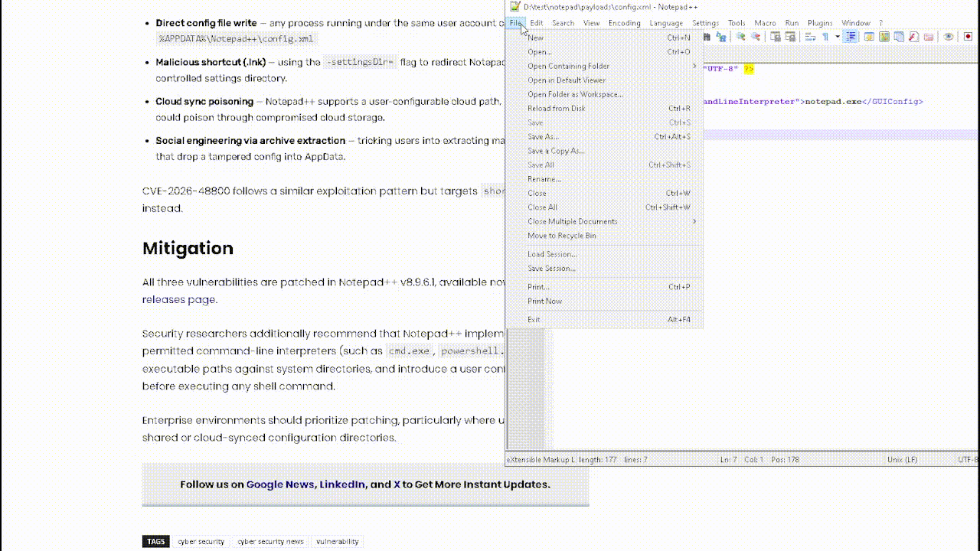
Task: Toggle synchronize vertical scrolling icon
Action: 776,37
